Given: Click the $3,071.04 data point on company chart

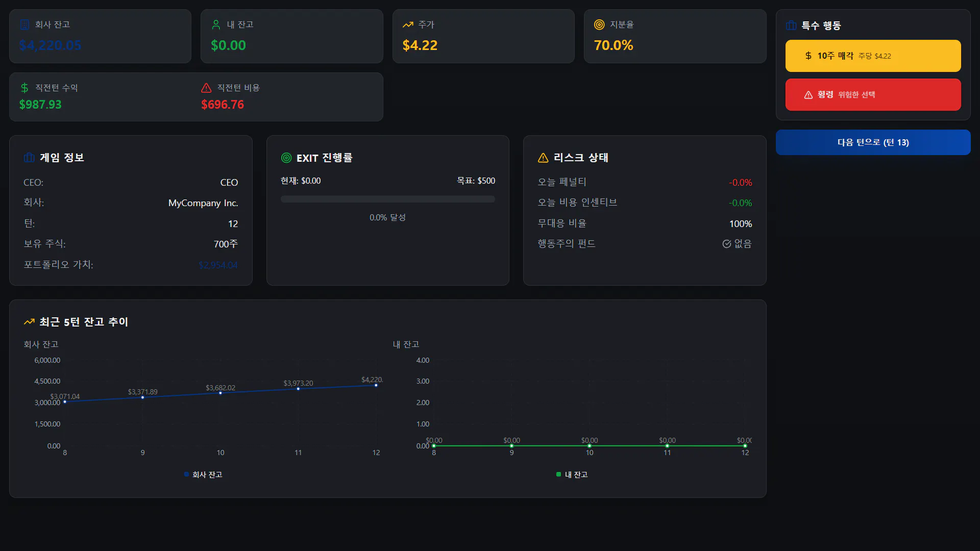Looking at the screenshot, I should (x=65, y=402).
